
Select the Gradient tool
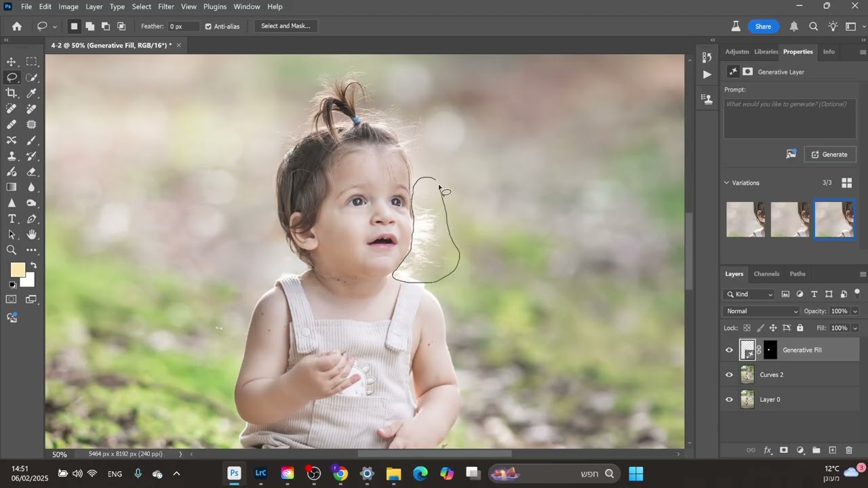12,187
